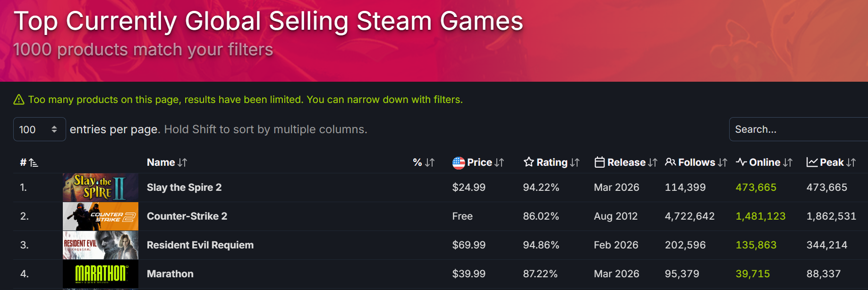Click the pulse icon beside Online
This screenshot has width=868, height=290.
(x=741, y=162)
